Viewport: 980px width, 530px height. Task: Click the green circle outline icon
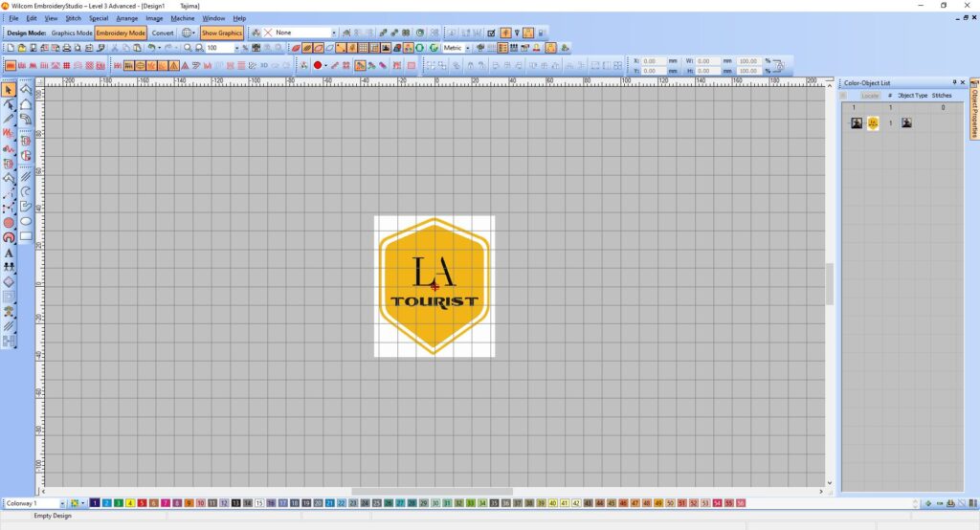(x=420, y=48)
